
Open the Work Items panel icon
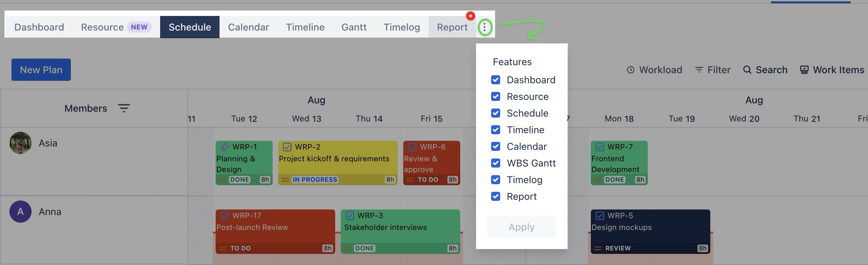click(x=804, y=70)
